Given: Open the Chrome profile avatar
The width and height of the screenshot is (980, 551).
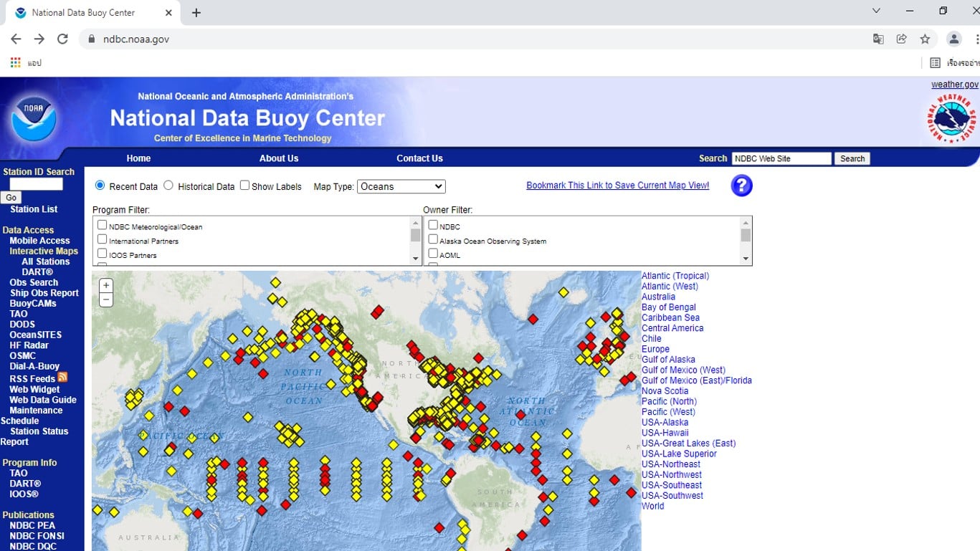Looking at the screenshot, I should (953, 39).
